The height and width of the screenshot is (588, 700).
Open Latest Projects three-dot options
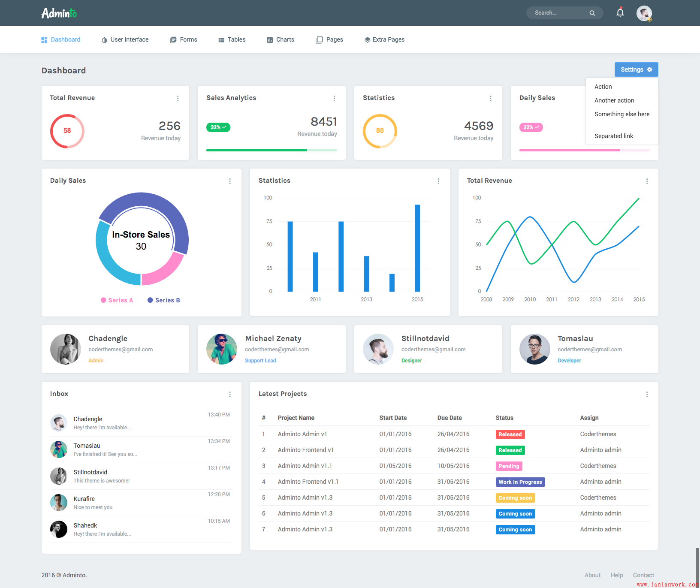pos(647,395)
